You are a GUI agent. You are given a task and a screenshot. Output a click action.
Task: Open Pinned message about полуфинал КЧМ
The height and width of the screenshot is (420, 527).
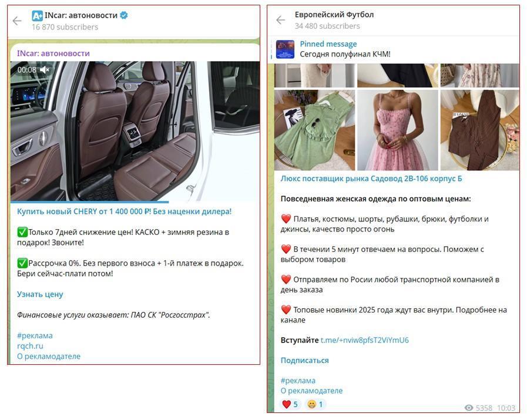[345, 49]
